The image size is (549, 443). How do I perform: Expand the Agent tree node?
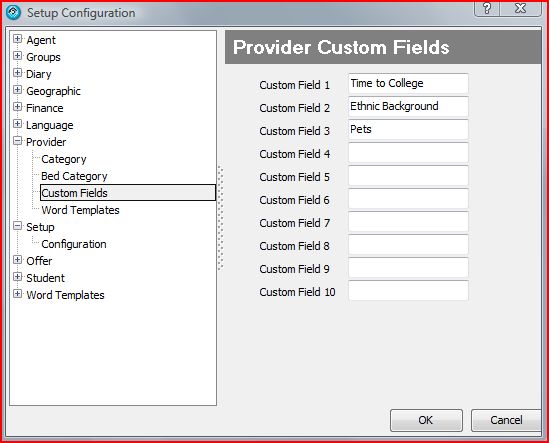click(x=17, y=39)
